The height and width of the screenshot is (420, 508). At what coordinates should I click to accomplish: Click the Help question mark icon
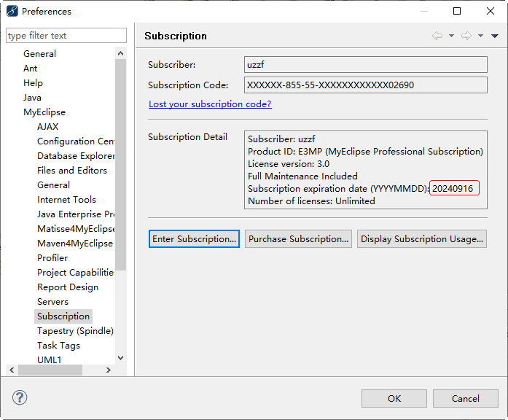pos(20,397)
